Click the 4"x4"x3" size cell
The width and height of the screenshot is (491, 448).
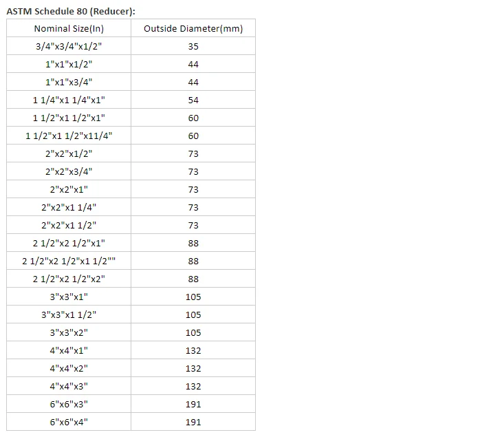pos(69,385)
